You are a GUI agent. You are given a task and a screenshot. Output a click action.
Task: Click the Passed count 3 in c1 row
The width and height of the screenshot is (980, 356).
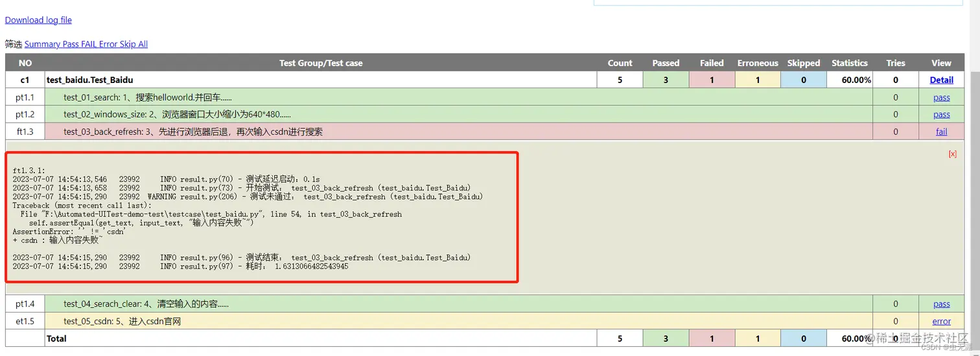(x=666, y=80)
